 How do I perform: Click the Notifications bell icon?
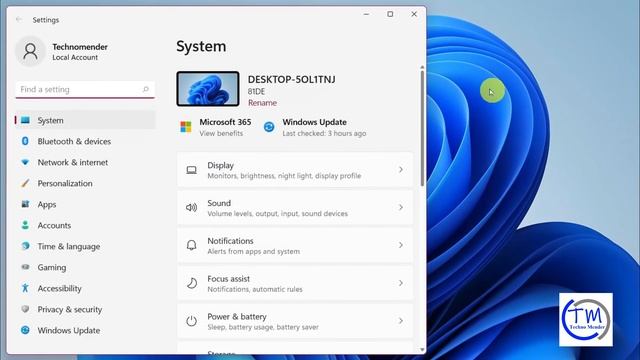[x=191, y=245]
